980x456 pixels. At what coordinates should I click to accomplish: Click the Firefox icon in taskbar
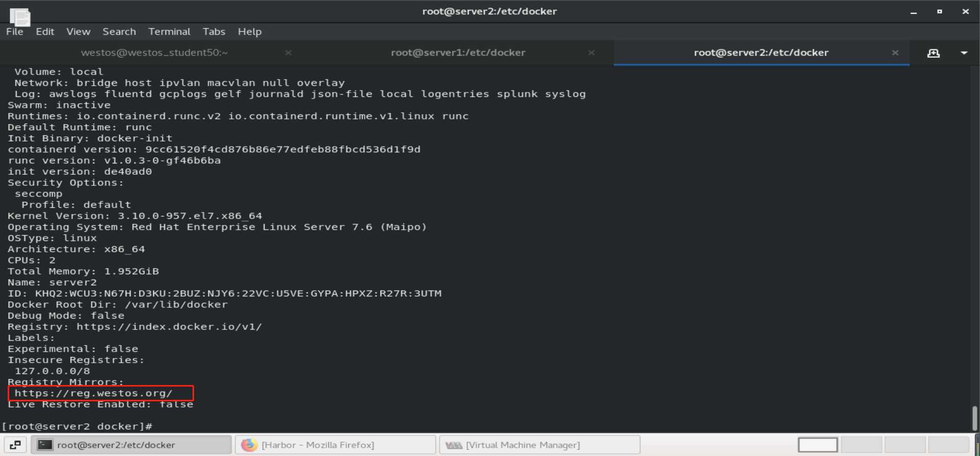[x=249, y=445]
